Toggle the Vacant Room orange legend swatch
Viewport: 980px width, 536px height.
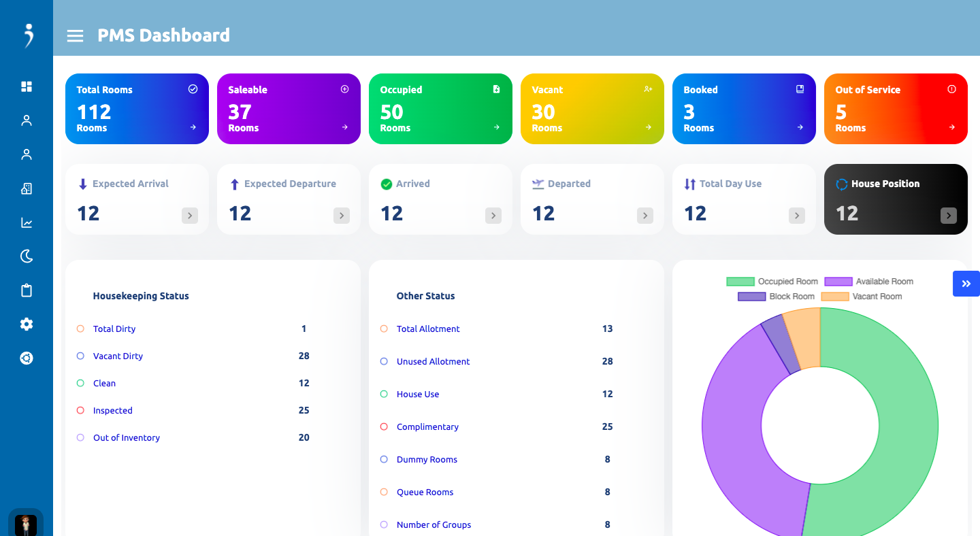[x=835, y=297]
